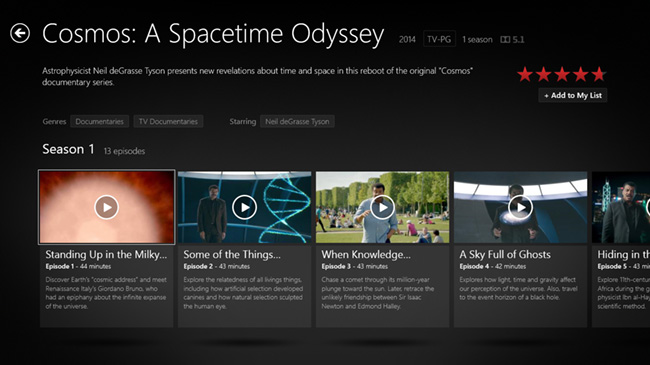Viewport: 650px width, 365px height.
Task: Rate the show with the fifth red star
Action: pyautogui.click(x=599, y=75)
